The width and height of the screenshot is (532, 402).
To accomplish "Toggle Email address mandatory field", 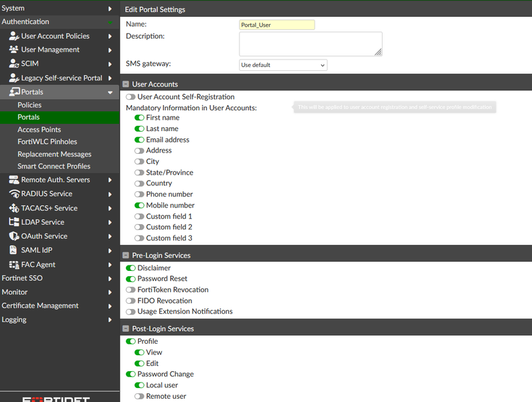I will tap(139, 140).
